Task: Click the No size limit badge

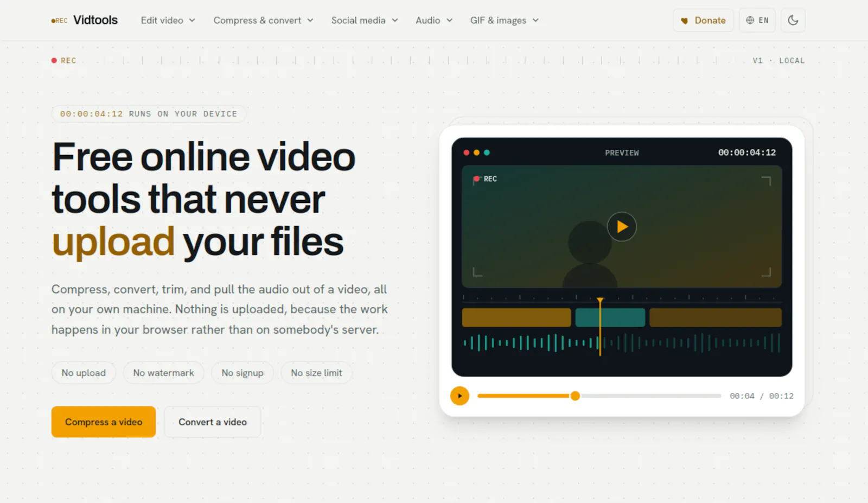Action: 316,373
